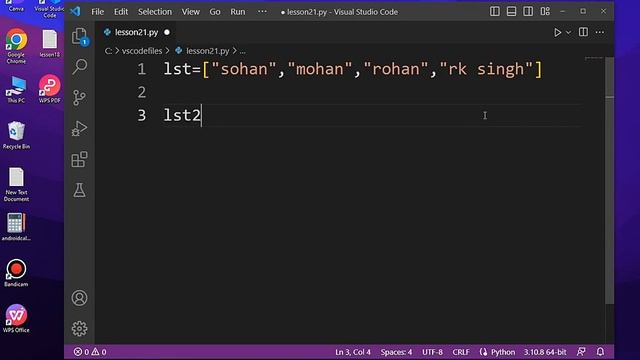Screen dimensions: 640x360
Task: Toggle the bottom panel layout
Action: tap(511, 11)
